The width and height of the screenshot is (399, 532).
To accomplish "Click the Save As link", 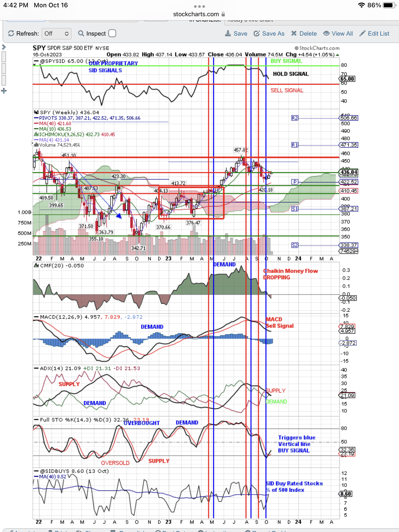I will (x=269, y=34).
